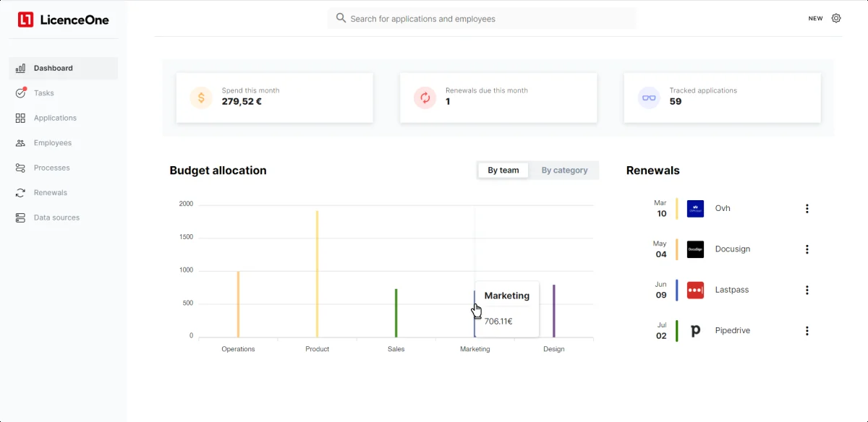Click the purple Design bar in chart
Screen dimensions: 868x422
point(554,311)
